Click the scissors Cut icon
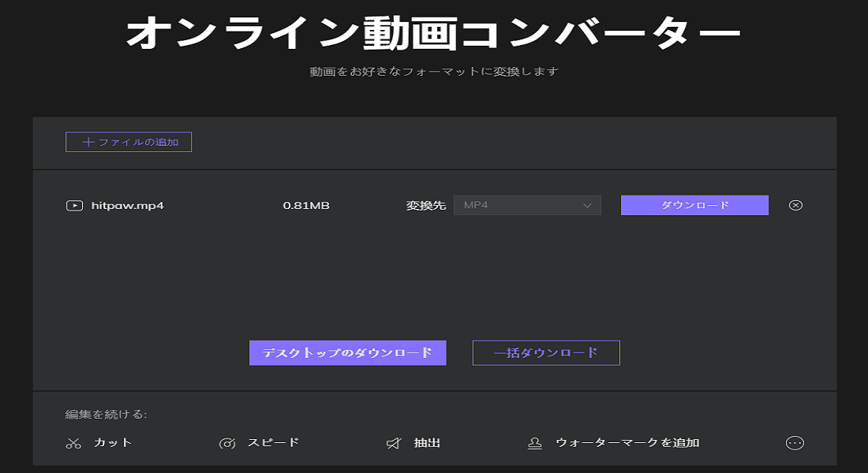The height and width of the screenshot is (473, 868). [73, 444]
